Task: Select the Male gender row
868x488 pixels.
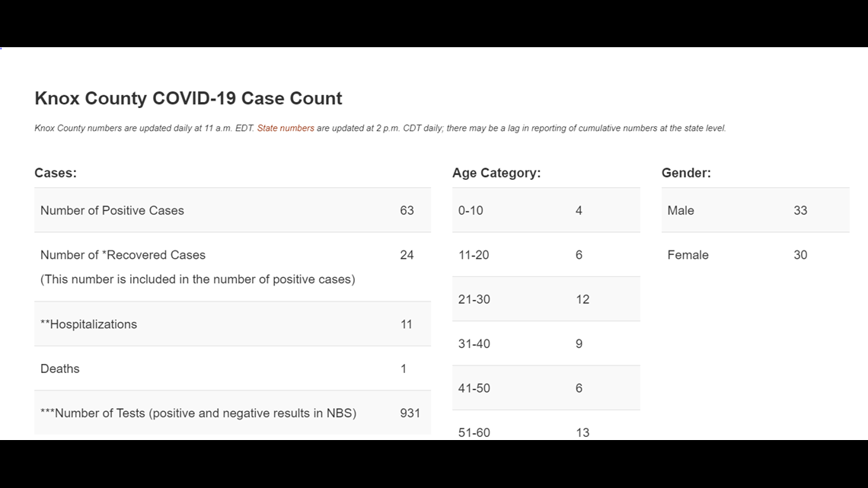Action: pos(755,210)
